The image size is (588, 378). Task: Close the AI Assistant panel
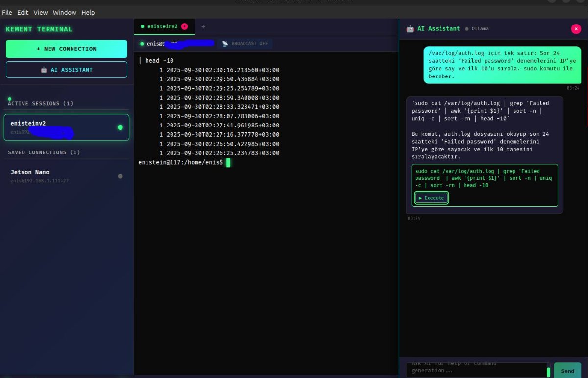click(x=576, y=29)
